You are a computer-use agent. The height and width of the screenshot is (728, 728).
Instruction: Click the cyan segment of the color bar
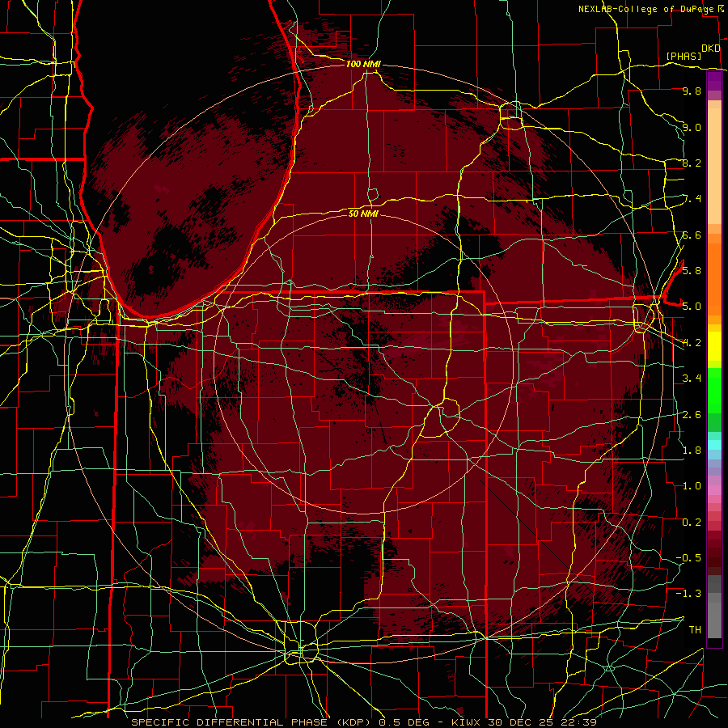click(x=714, y=445)
